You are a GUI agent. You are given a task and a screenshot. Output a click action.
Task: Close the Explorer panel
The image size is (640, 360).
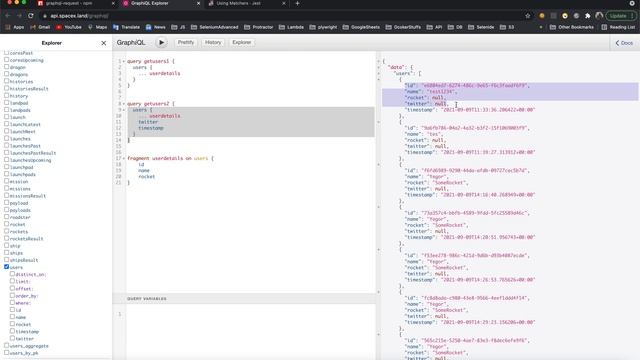click(103, 43)
